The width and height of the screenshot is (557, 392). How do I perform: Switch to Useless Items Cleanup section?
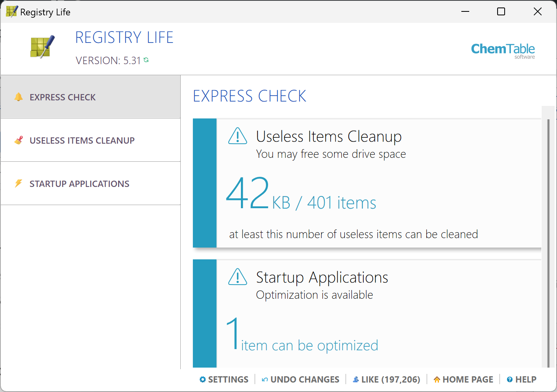(91, 140)
